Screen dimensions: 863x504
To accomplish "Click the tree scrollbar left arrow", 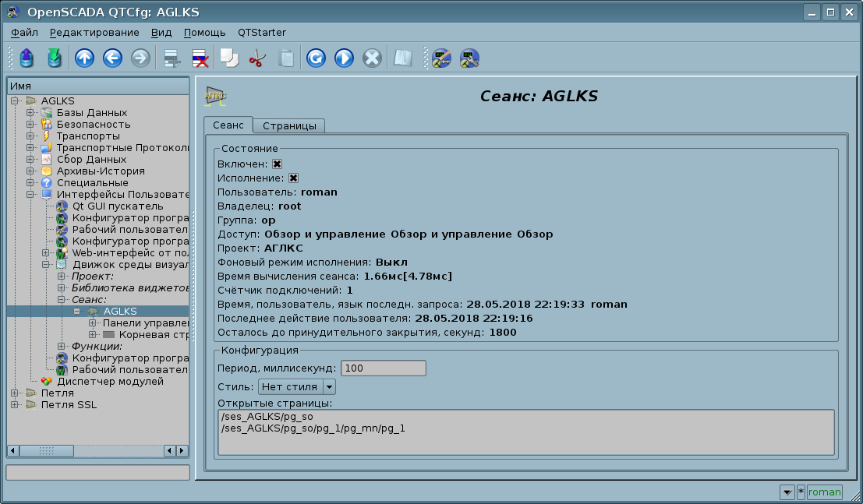I will point(12,450).
